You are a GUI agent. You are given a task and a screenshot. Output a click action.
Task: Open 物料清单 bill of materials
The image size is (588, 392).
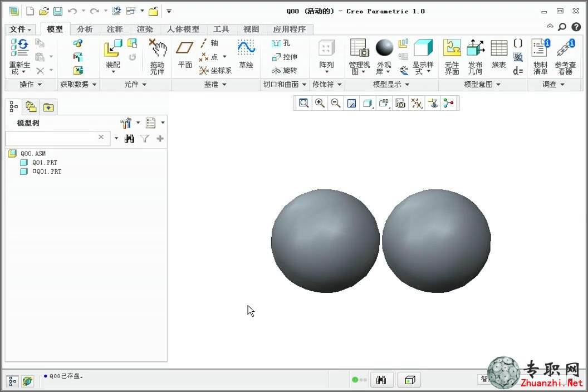(540, 56)
